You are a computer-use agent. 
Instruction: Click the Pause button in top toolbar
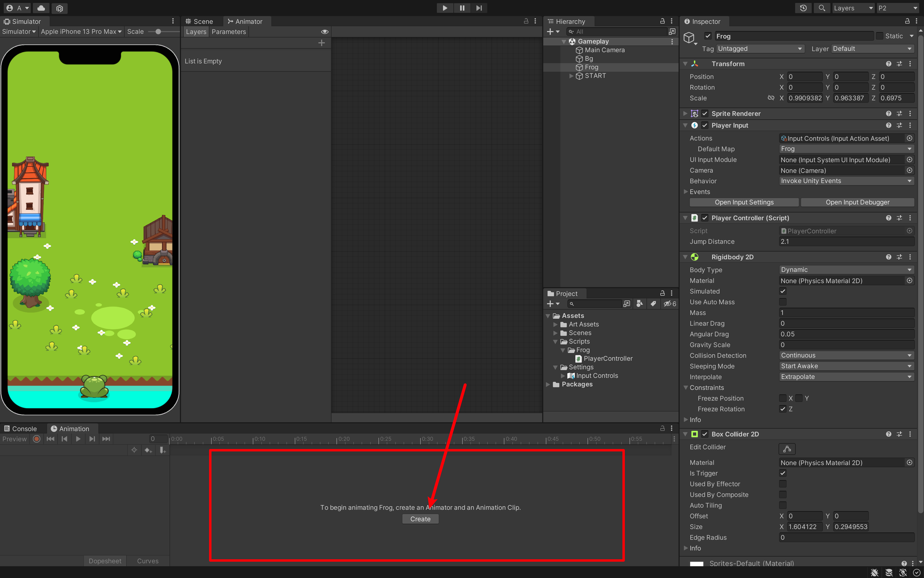coord(462,8)
